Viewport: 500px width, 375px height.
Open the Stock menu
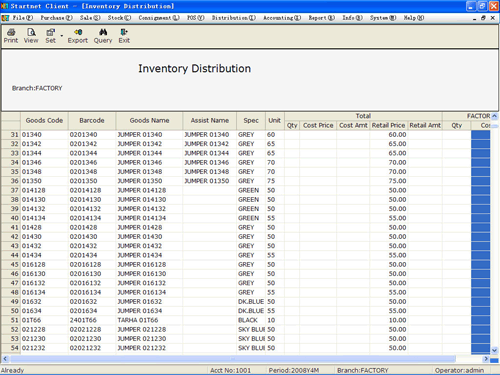(119, 18)
